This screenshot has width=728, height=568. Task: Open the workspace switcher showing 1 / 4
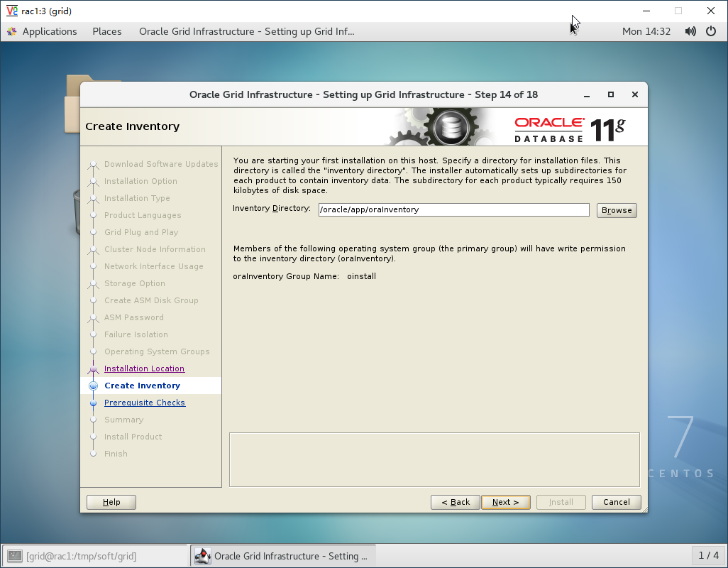(x=709, y=555)
